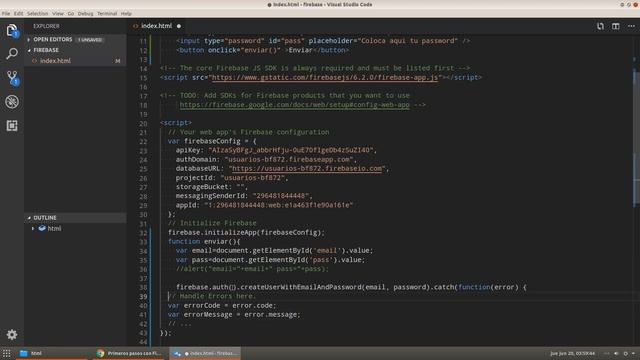The height and width of the screenshot is (360, 640).
Task: Open the Help menu
Action: (x=126, y=13)
